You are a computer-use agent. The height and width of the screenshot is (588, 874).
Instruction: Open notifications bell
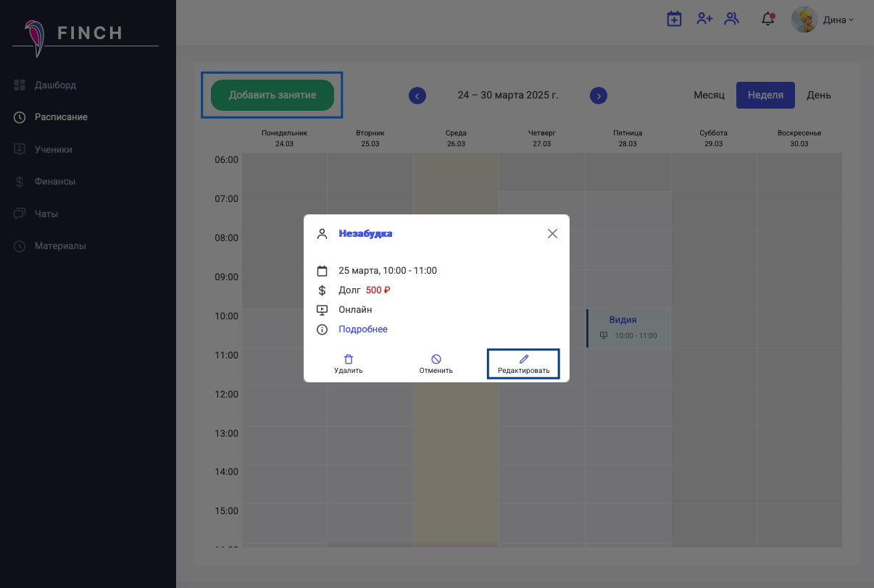click(767, 20)
